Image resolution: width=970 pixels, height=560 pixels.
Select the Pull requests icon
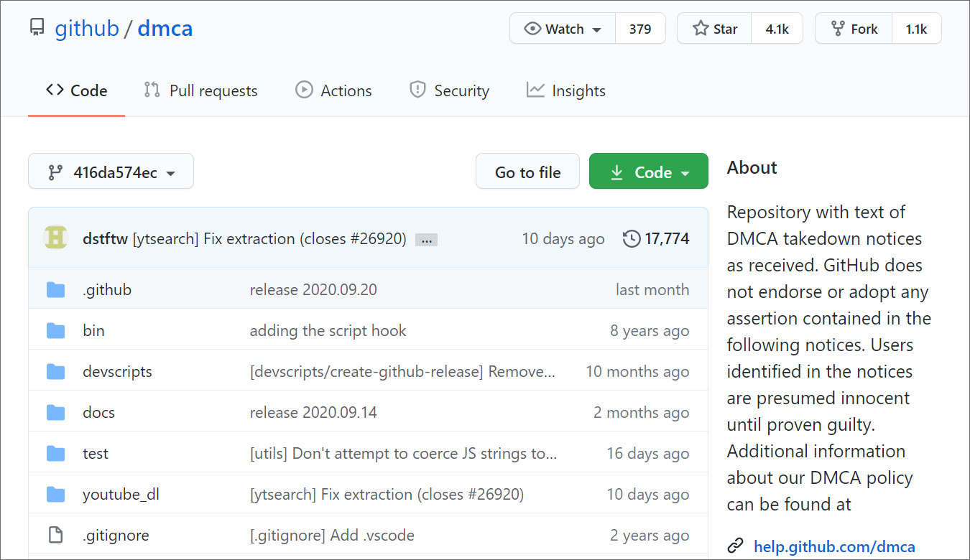click(152, 90)
